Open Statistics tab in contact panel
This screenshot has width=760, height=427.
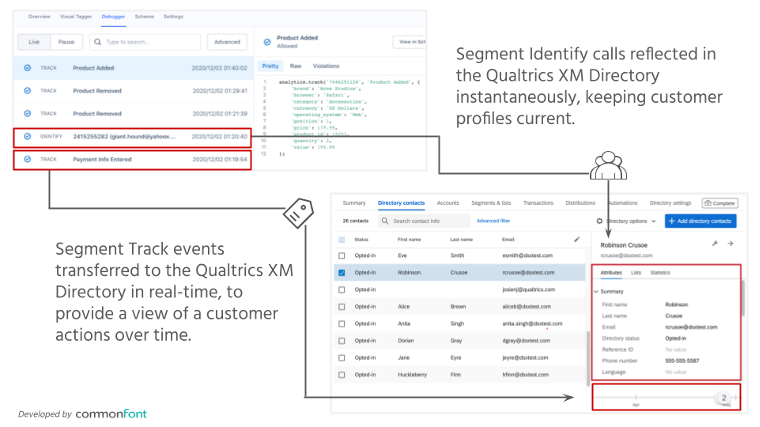click(x=660, y=273)
